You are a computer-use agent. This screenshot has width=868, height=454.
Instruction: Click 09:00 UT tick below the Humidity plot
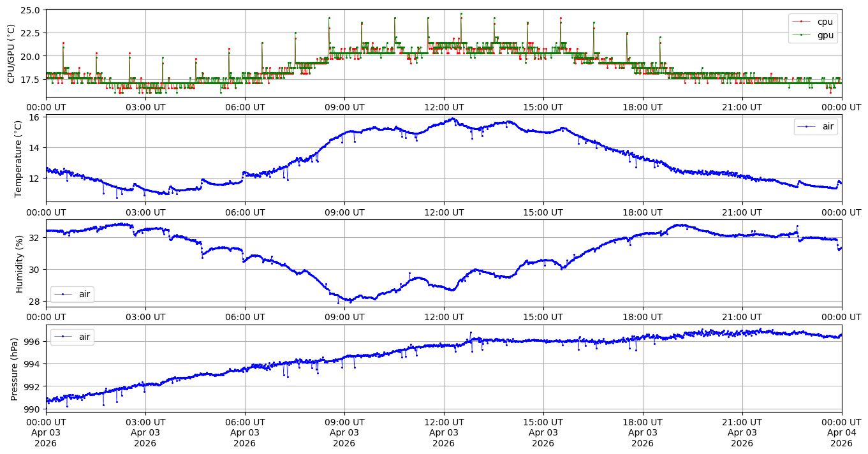[x=344, y=316]
